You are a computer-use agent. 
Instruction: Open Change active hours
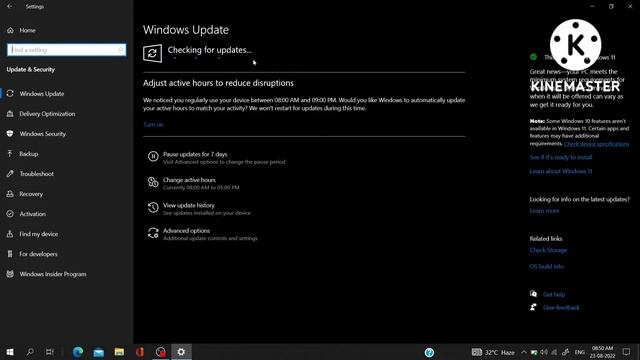(189, 180)
